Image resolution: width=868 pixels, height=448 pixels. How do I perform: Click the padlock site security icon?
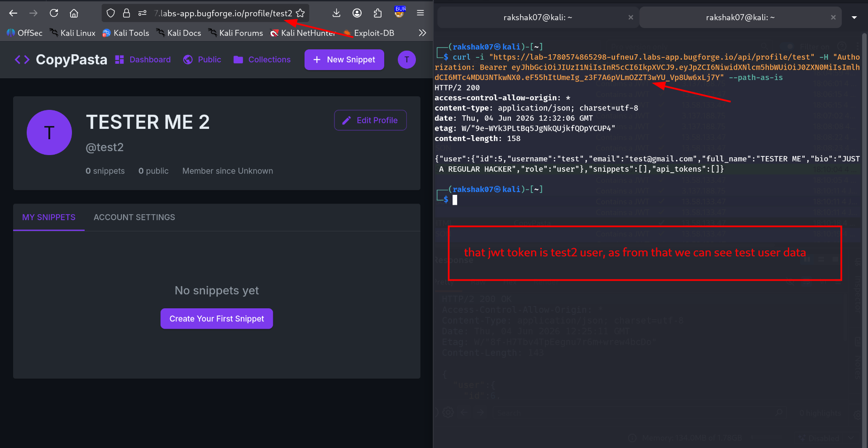(x=127, y=13)
